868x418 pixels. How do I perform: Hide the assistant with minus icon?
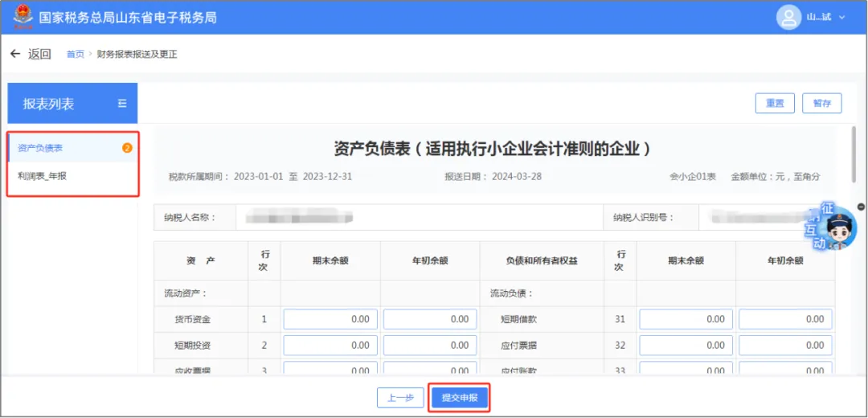point(861,207)
